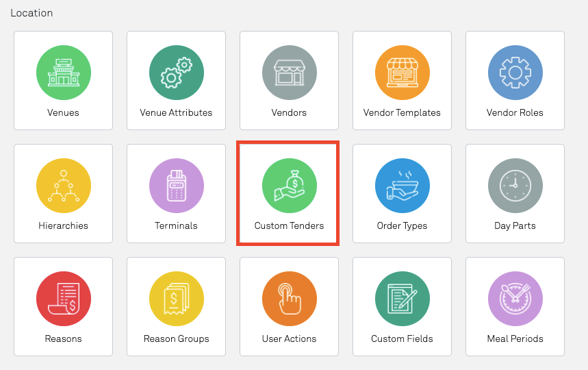The height and width of the screenshot is (370, 588).
Task: Open the yellow Hierarchies tree icon
Action: pyautogui.click(x=63, y=186)
